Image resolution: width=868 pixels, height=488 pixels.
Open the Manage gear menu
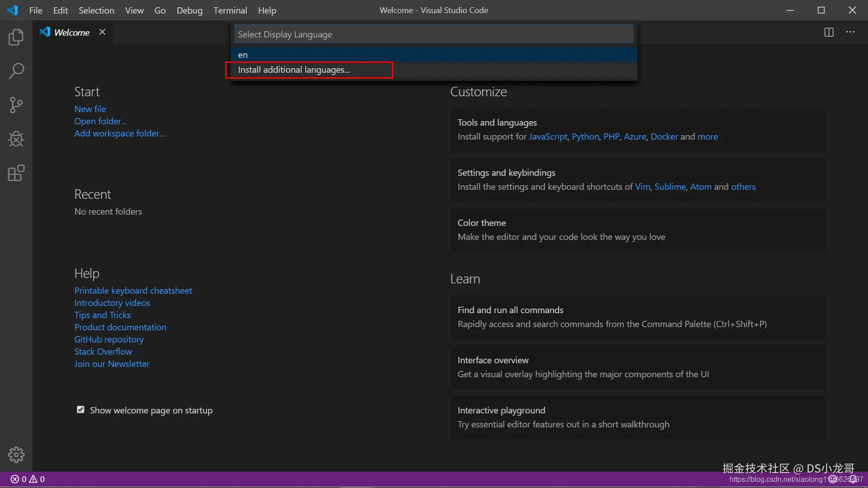[16, 455]
